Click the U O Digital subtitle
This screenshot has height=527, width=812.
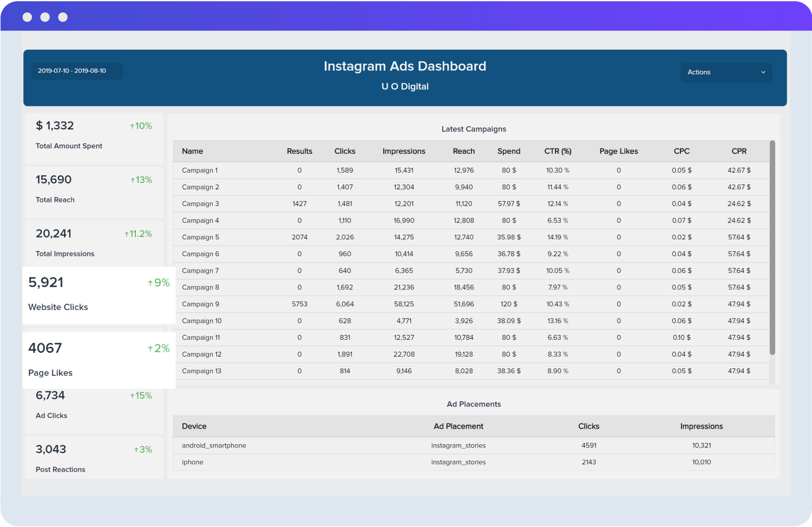(405, 87)
